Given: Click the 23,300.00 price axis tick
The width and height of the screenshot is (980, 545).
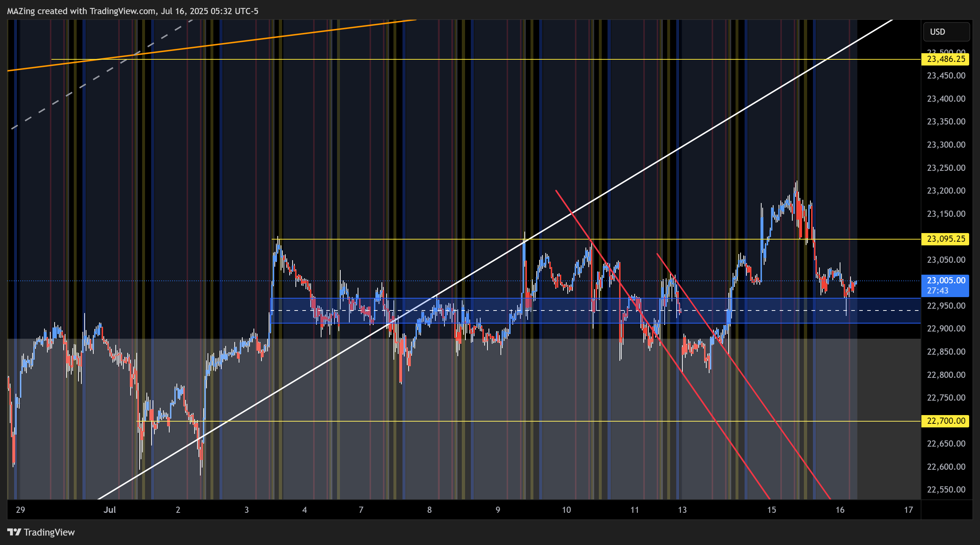Looking at the screenshot, I should (946, 145).
